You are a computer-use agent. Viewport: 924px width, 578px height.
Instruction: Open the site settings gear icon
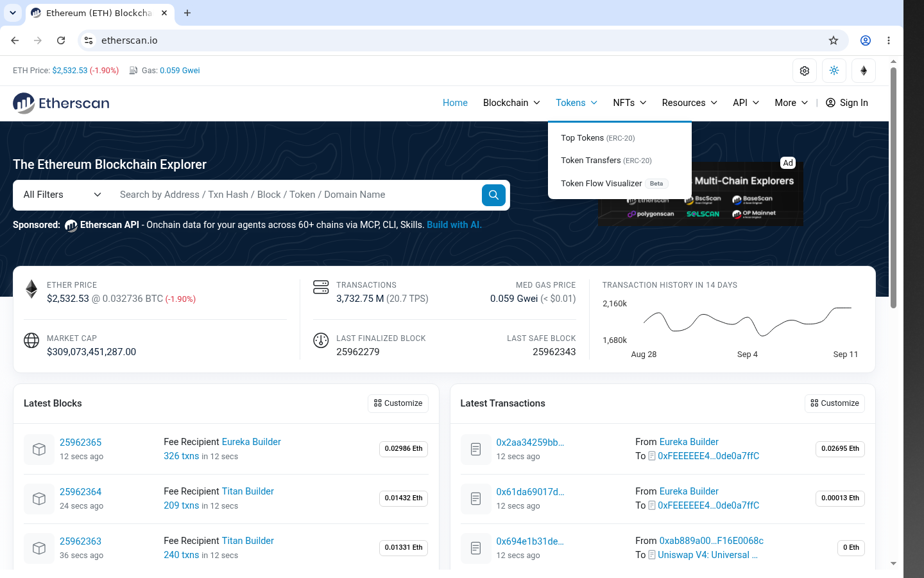805,71
